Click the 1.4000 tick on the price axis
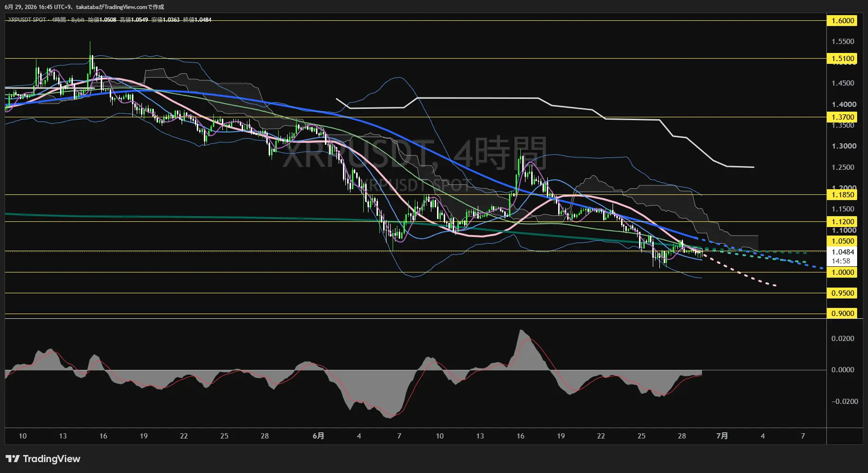 pos(844,105)
